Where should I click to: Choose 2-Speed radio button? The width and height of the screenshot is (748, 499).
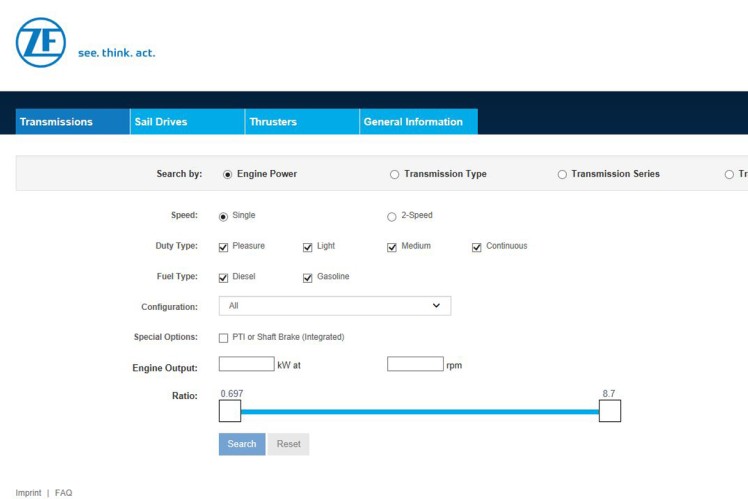coord(392,217)
